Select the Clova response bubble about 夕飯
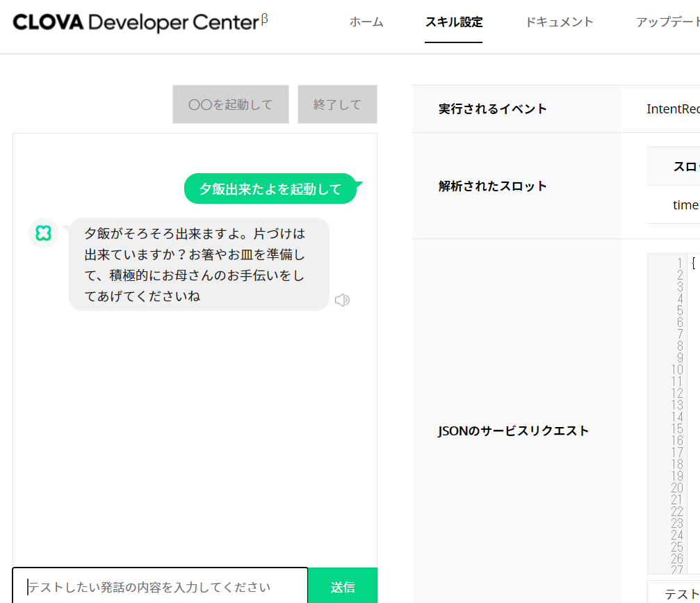Viewport: 700px width, 603px height. pos(199,264)
